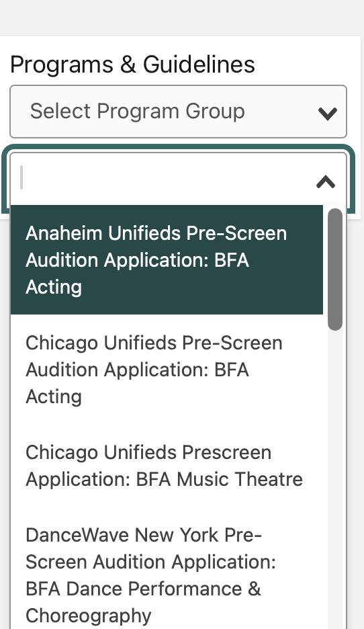Select Anaheim Unifieds Pre-Screen BFA Acting option
364x629 pixels.
167,259
